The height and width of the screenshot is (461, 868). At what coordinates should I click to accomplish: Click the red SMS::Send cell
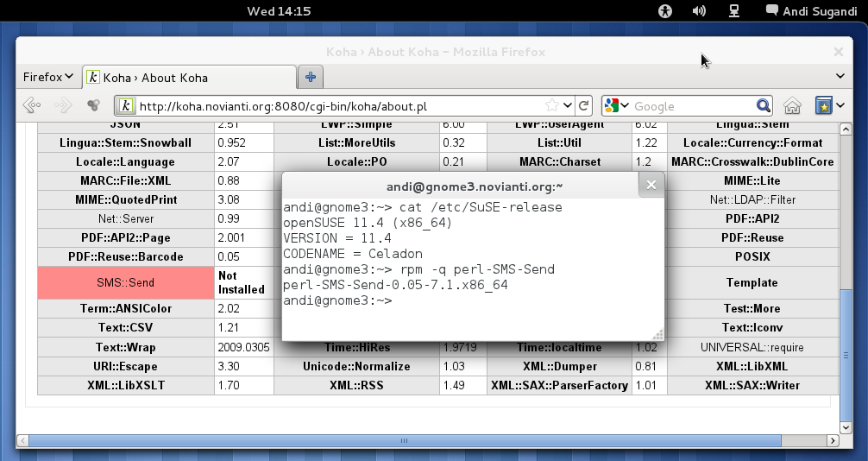[x=126, y=282]
